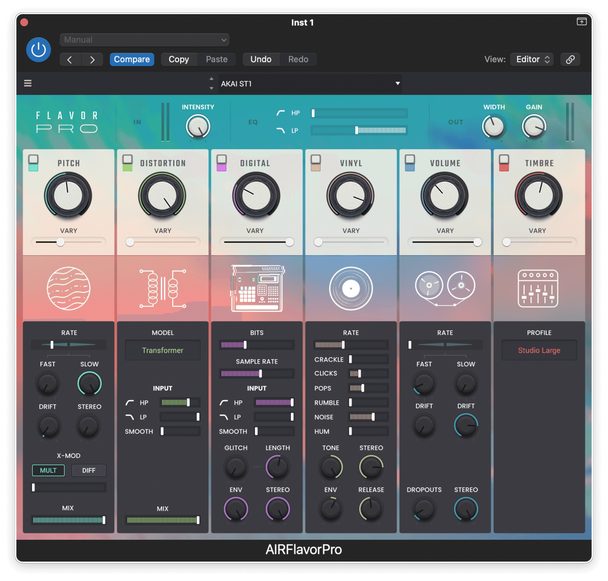This screenshot has height=581, width=608.
Task: Toggle the Timbre module enable switch
Action: [x=503, y=163]
